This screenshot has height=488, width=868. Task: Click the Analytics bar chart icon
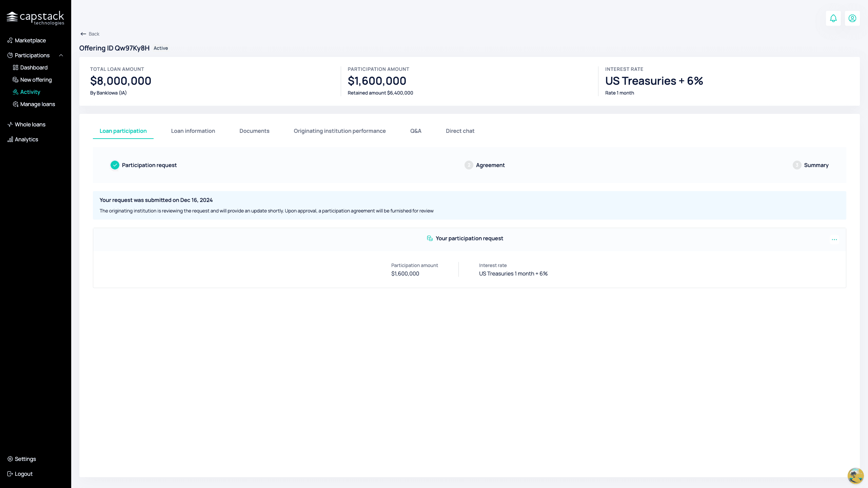pos(10,139)
